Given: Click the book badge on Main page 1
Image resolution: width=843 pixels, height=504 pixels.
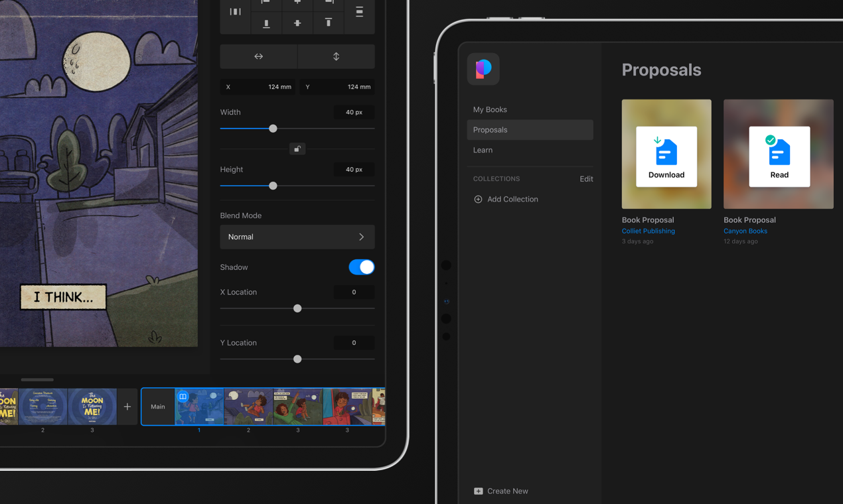Looking at the screenshot, I should [x=183, y=397].
